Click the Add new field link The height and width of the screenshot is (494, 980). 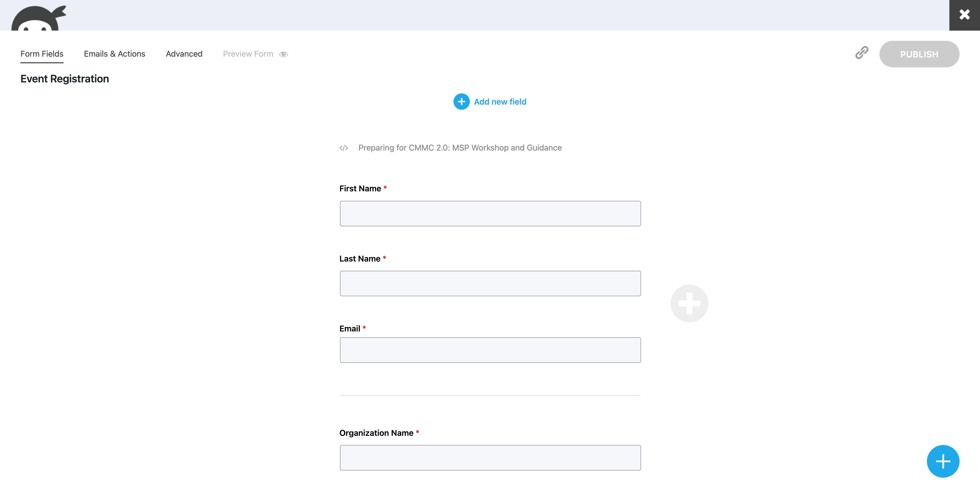point(500,102)
